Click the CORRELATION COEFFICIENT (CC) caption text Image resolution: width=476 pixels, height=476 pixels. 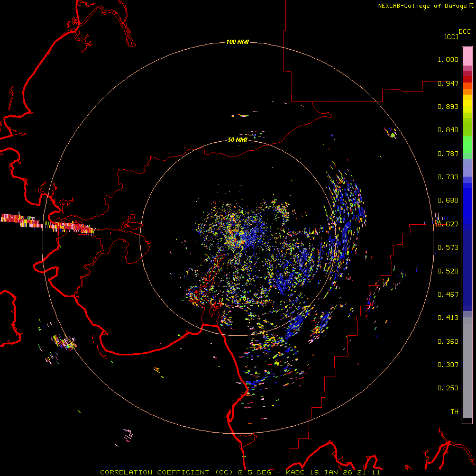click(167, 472)
